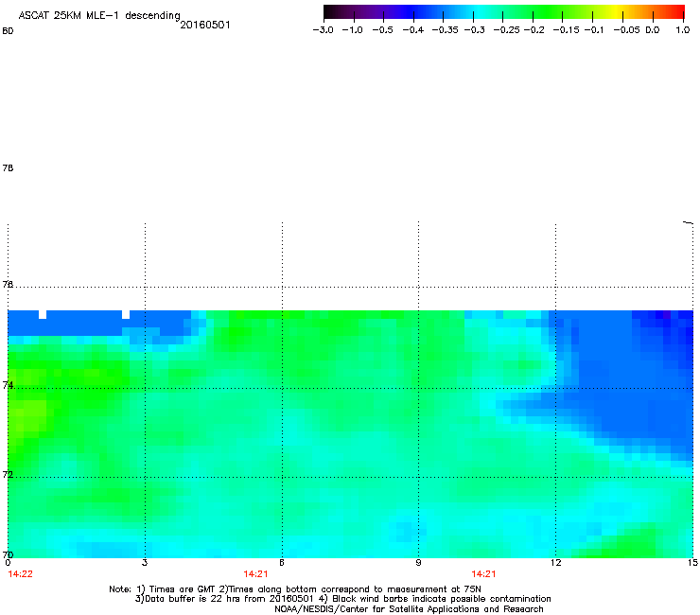The height and width of the screenshot is (615, 700).
Task: Click the latitude axis label "74"
Action: 8,385
